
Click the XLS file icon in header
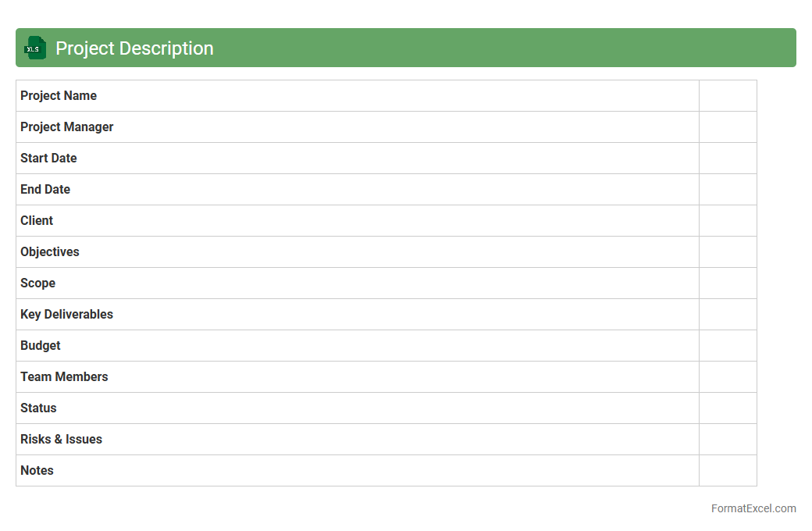click(x=35, y=48)
